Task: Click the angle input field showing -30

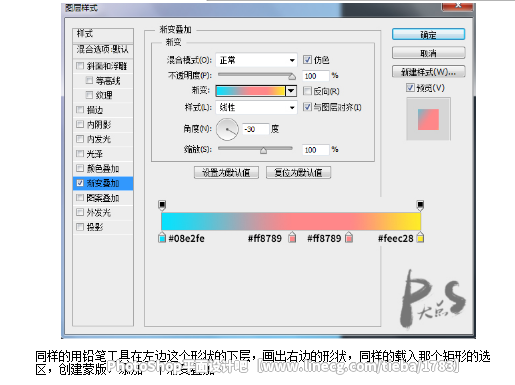Action: pos(255,129)
